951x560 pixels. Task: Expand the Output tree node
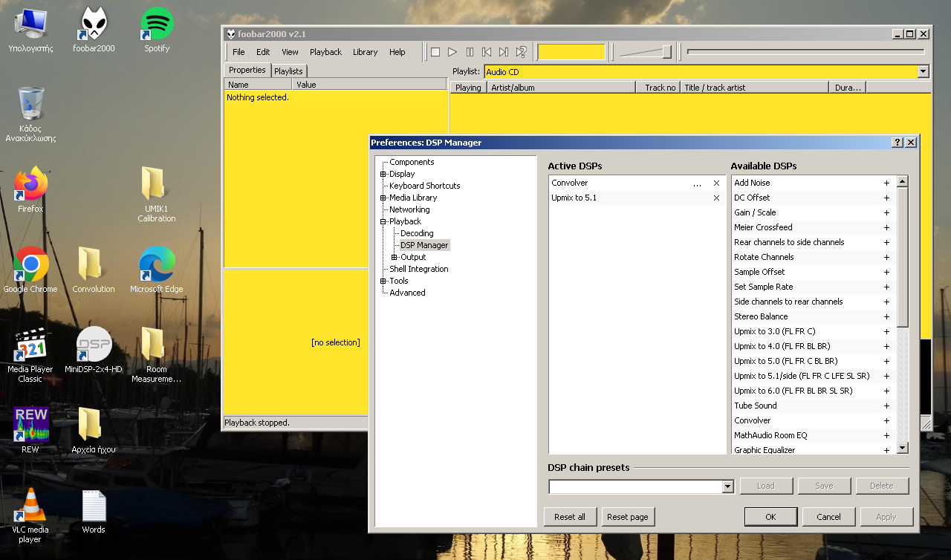[x=395, y=258]
